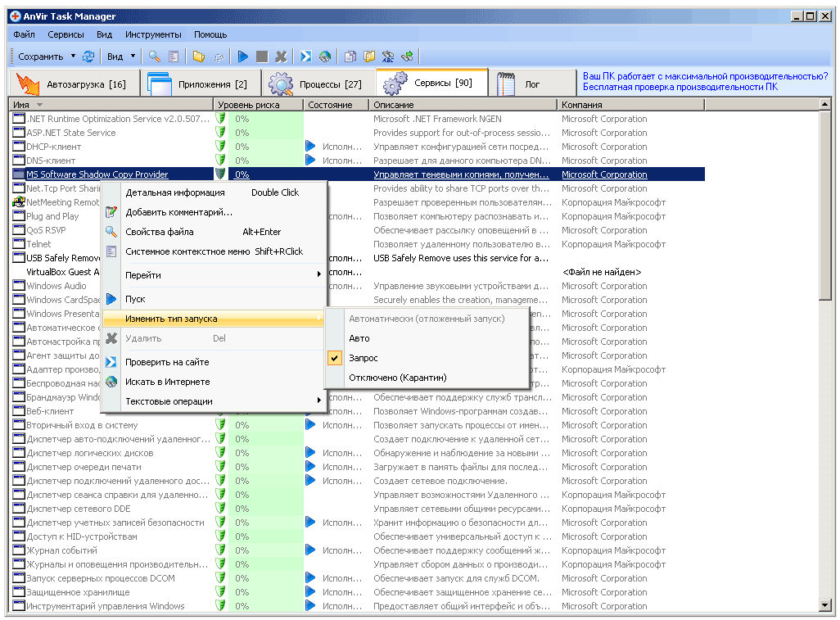This screenshot has width=840, height=620.
Task: Open the Сохранить dropdown arrow
Action: (73, 57)
